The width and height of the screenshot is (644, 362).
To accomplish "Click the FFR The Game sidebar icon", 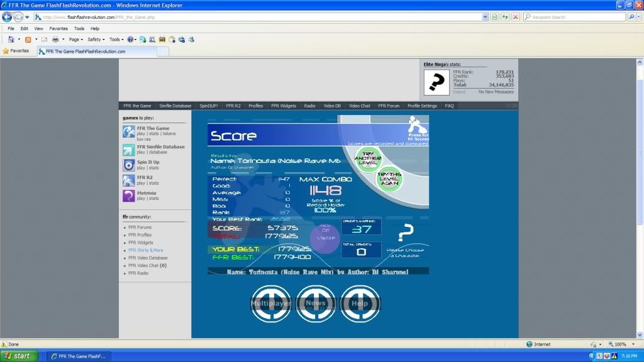I will [x=128, y=131].
